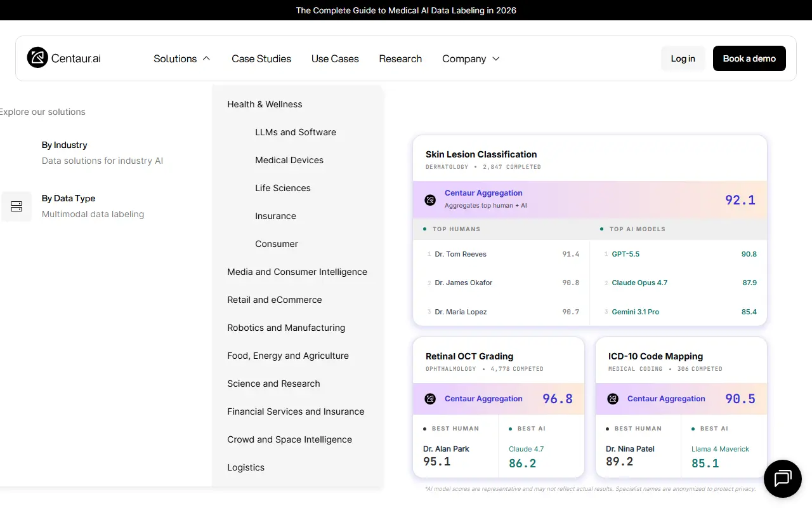This screenshot has width=812, height=508.
Task: Click Dermatology 2,847 completed subtitle
Action: [x=483, y=167]
